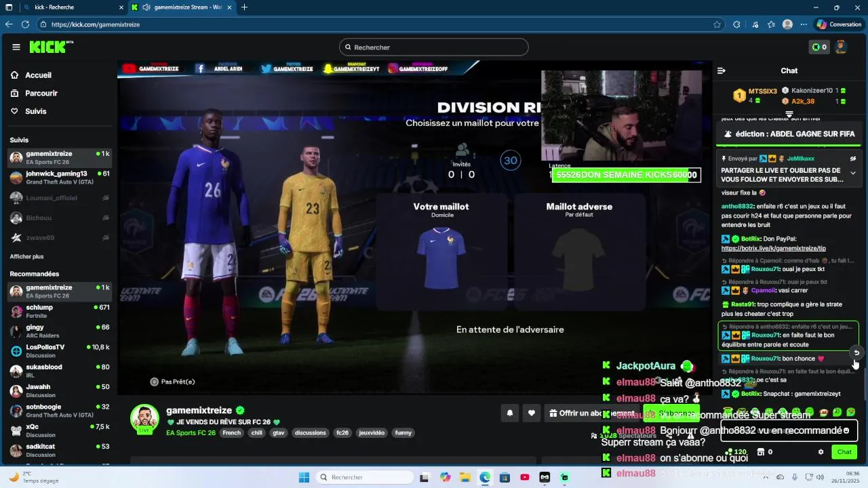
Task: Open browser settings ellipsis menu
Action: point(803,24)
